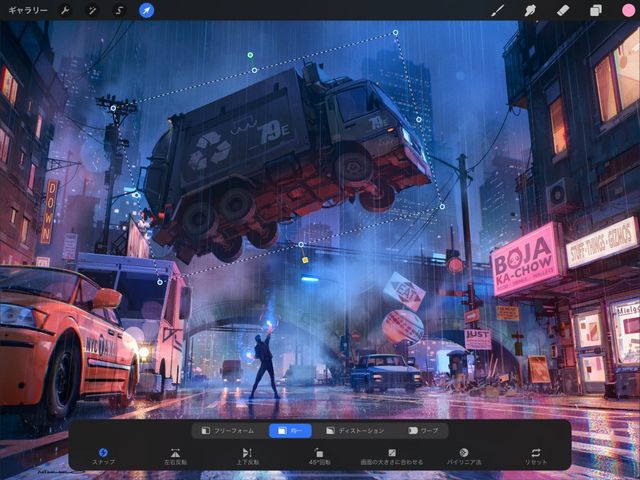This screenshot has width=640, height=480.
Task: Click the yellow bounding-box adjust handle below truck
Action: click(x=305, y=260)
